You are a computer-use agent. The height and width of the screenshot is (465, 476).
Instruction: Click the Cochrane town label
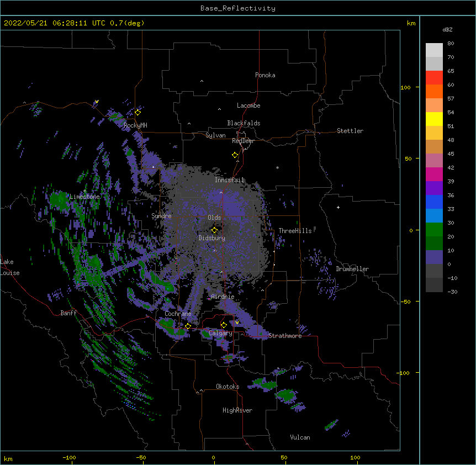[x=178, y=314]
